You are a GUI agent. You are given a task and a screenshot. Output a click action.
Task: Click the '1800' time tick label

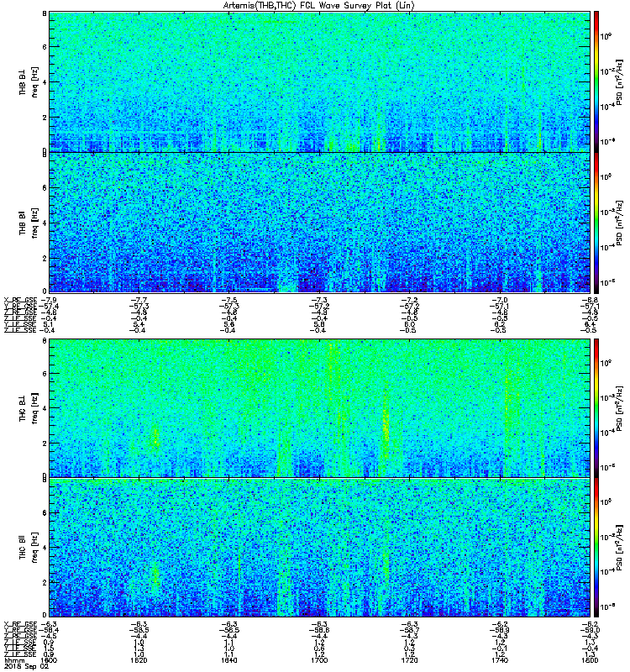coord(591,660)
